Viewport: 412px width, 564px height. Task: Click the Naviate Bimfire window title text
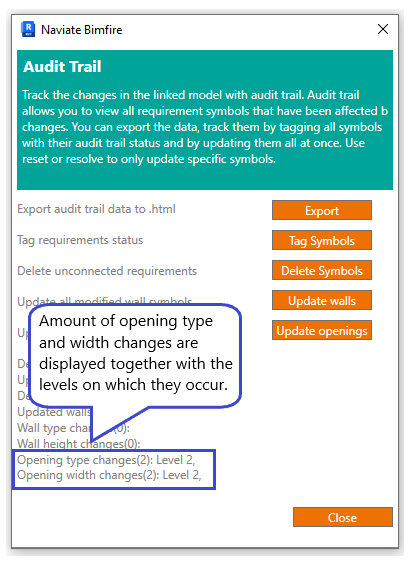coord(82,29)
